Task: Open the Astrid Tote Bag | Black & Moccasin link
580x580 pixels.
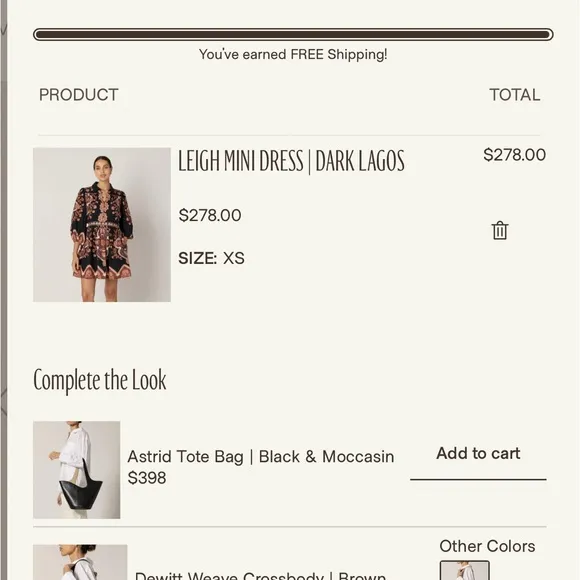Action: [x=261, y=456]
